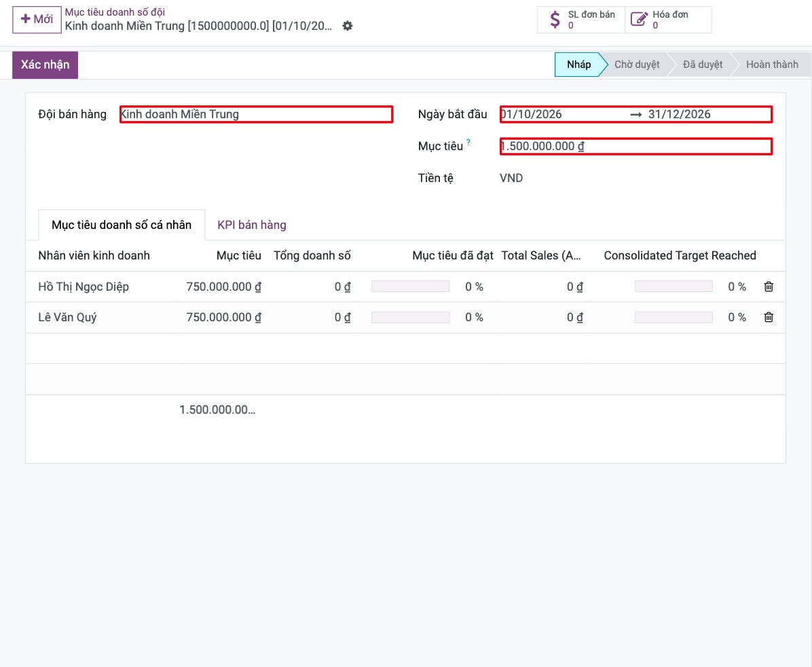Image resolution: width=812 pixels, height=667 pixels.
Task: Sort by Mục tiêu đã đạt column header
Action: [x=453, y=255]
